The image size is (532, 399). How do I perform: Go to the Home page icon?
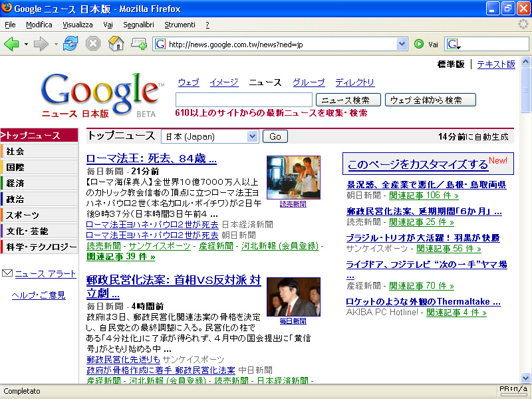[116, 44]
